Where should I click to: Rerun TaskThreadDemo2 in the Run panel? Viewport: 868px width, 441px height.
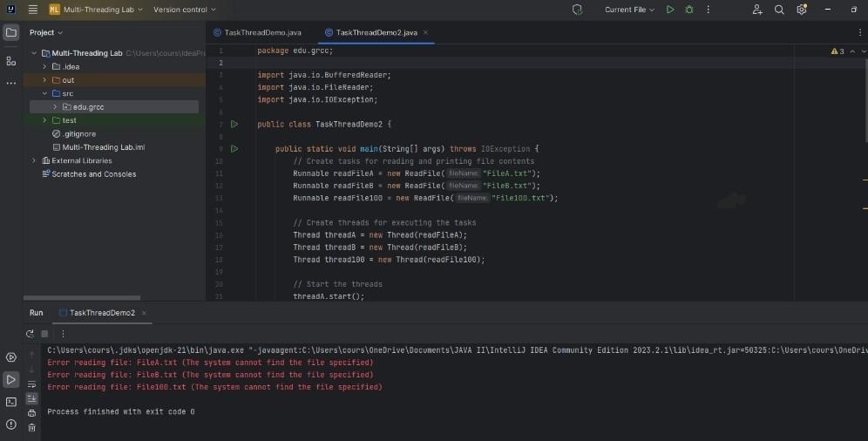pyautogui.click(x=31, y=334)
